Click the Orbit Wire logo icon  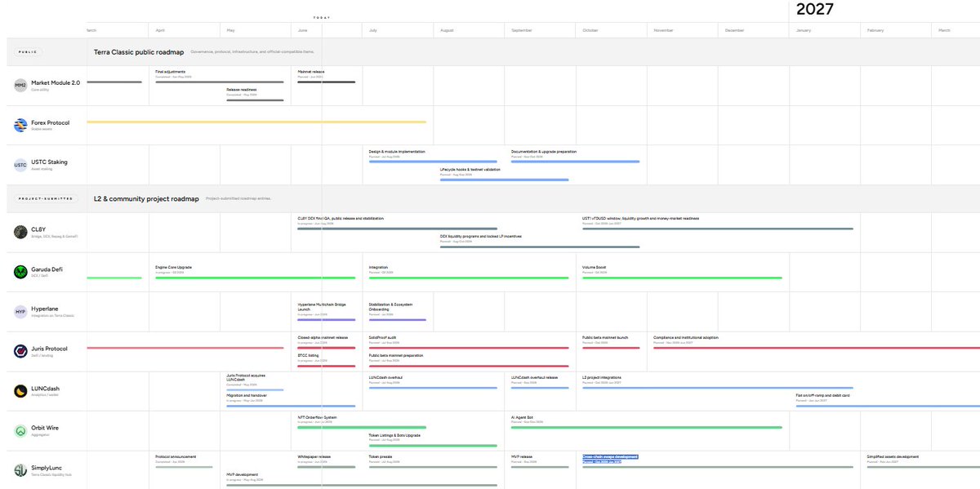point(20,430)
